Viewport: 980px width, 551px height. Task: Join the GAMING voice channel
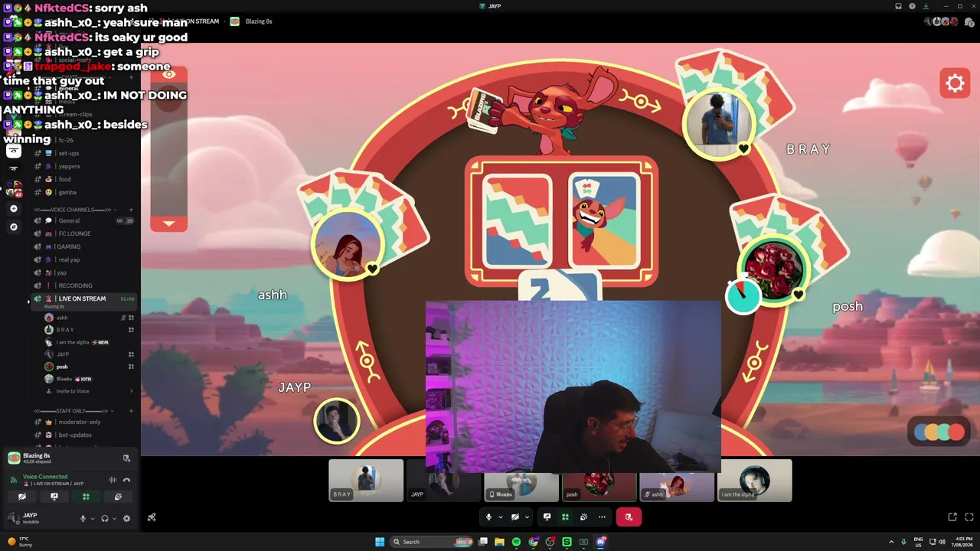84,246
